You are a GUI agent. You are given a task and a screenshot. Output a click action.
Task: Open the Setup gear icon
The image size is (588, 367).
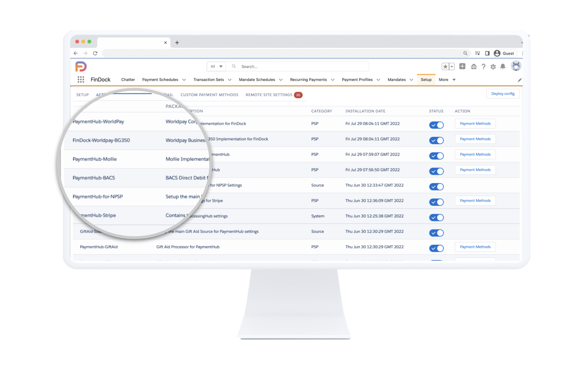[493, 67]
